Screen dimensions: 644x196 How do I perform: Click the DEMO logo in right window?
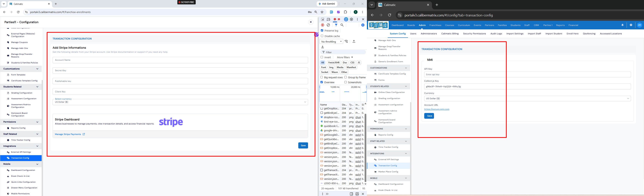click(x=378, y=25)
